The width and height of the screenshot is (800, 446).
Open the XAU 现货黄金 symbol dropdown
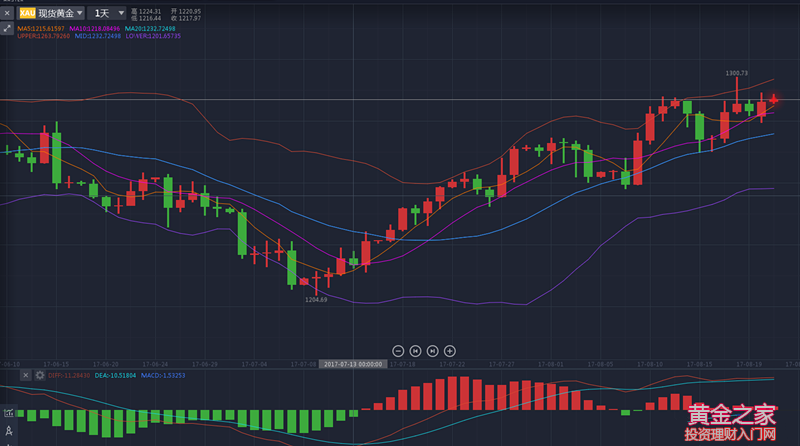(x=51, y=14)
